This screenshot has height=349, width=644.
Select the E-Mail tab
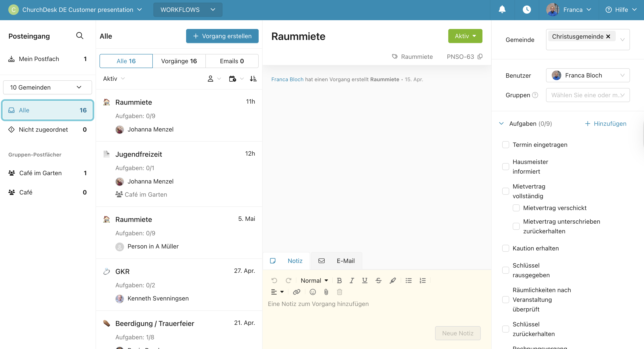336,261
